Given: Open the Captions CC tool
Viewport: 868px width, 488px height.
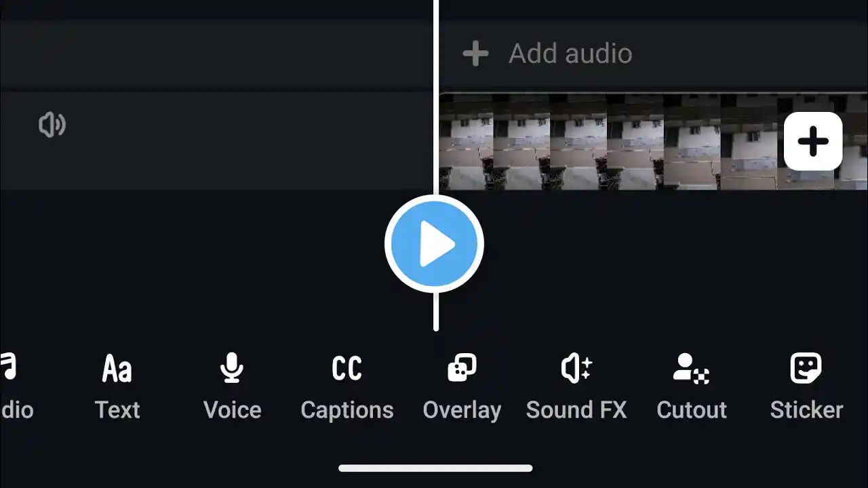Looking at the screenshot, I should [x=347, y=387].
